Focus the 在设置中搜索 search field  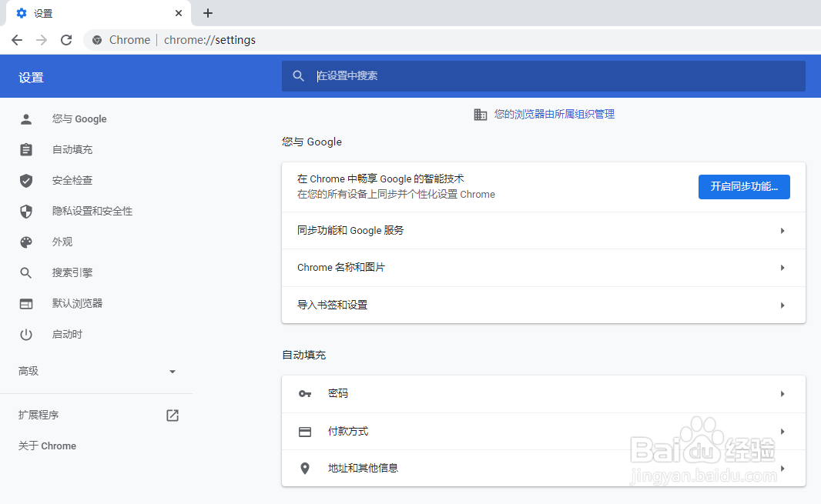tap(544, 76)
